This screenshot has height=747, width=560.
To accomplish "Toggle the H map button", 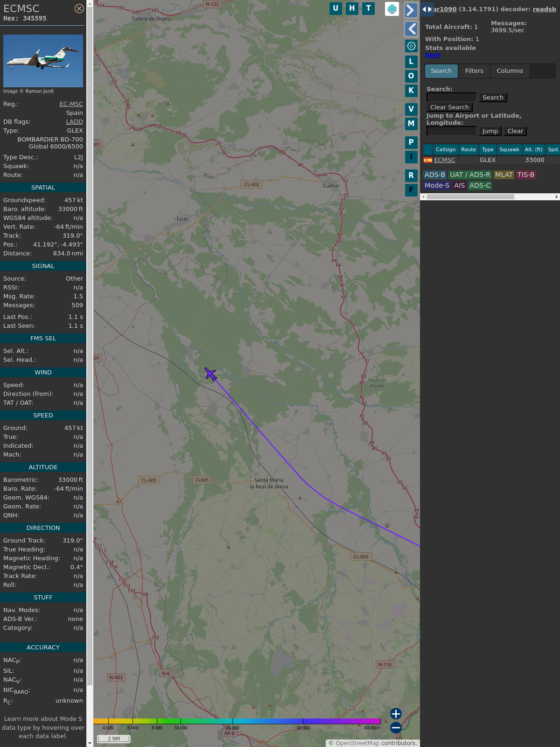I will click(352, 8).
